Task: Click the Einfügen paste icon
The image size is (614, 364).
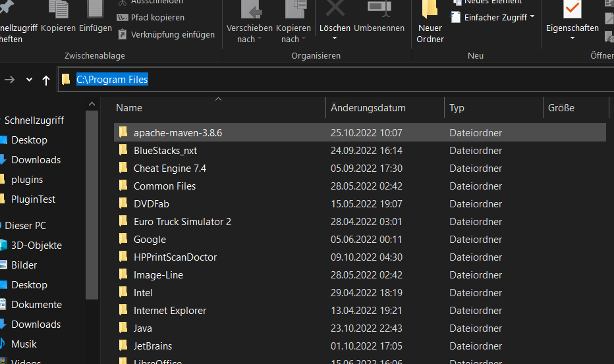Action: 95,9
